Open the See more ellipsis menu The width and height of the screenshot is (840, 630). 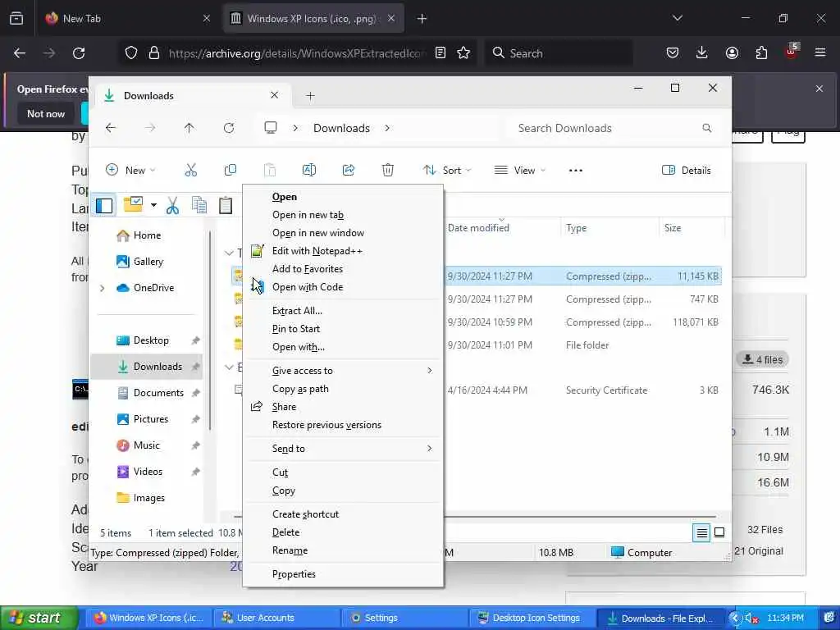[575, 171]
